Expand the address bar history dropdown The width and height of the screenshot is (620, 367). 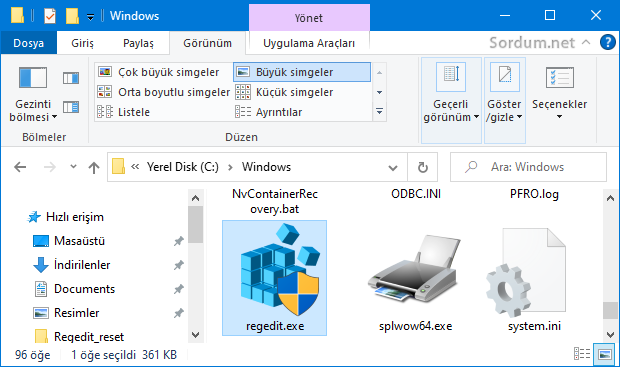coord(393,168)
